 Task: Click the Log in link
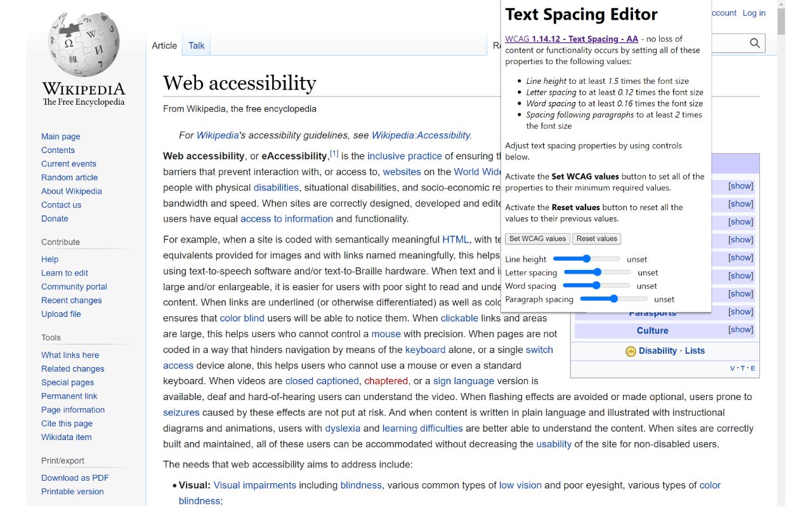tap(754, 13)
